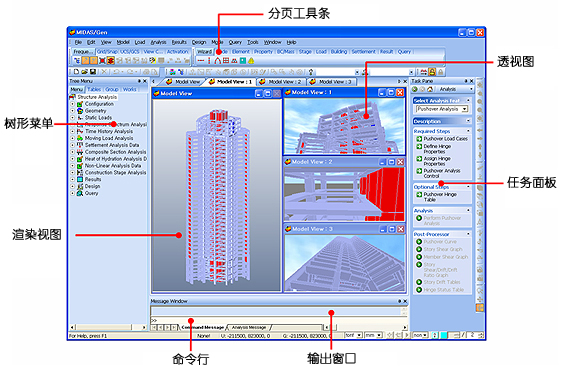Click the red cross-box icon in Frequent toolbar
This screenshot has width=567, height=369.
pyautogui.click(x=102, y=61)
